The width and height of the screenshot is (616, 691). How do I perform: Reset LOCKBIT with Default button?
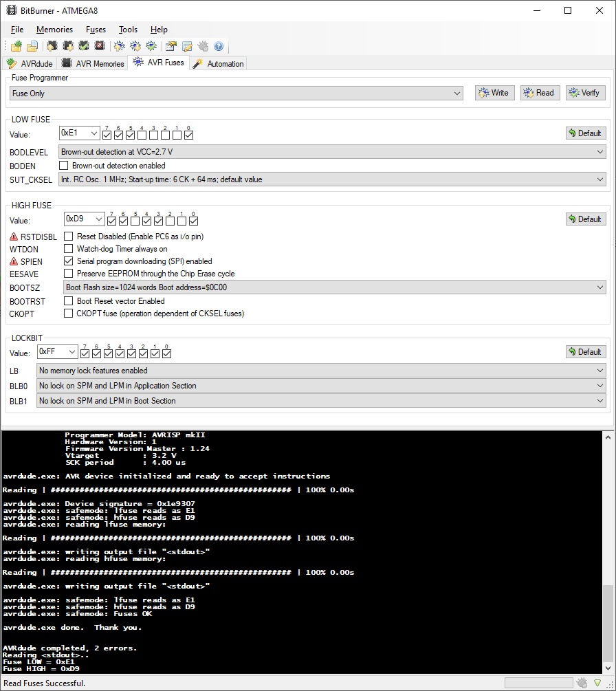tap(586, 351)
